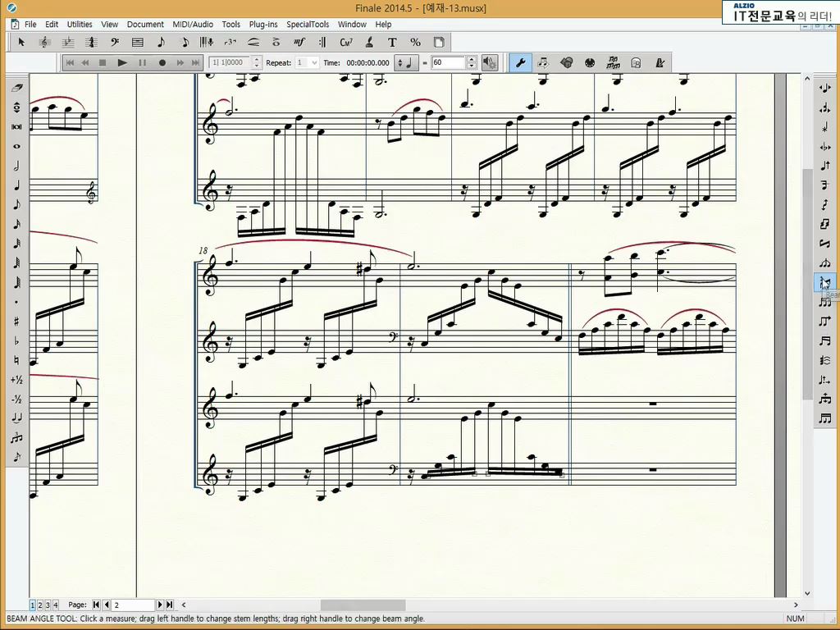Select the Chord tool CM7 icon

point(346,43)
